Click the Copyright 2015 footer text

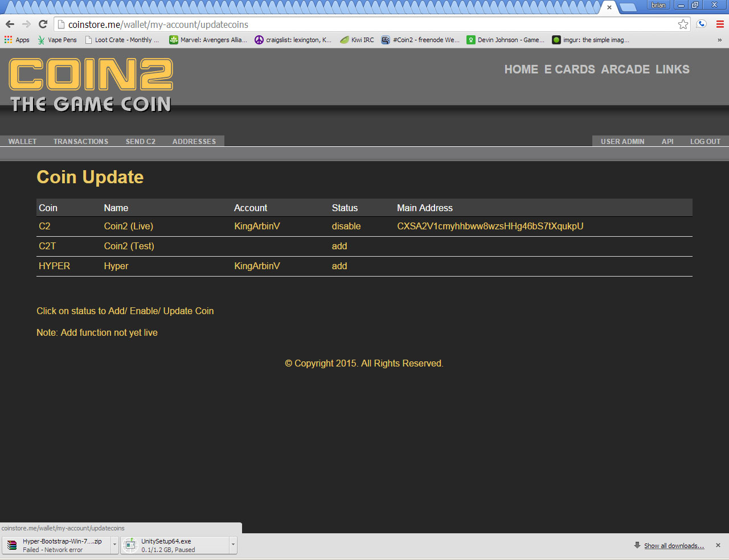[364, 363]
